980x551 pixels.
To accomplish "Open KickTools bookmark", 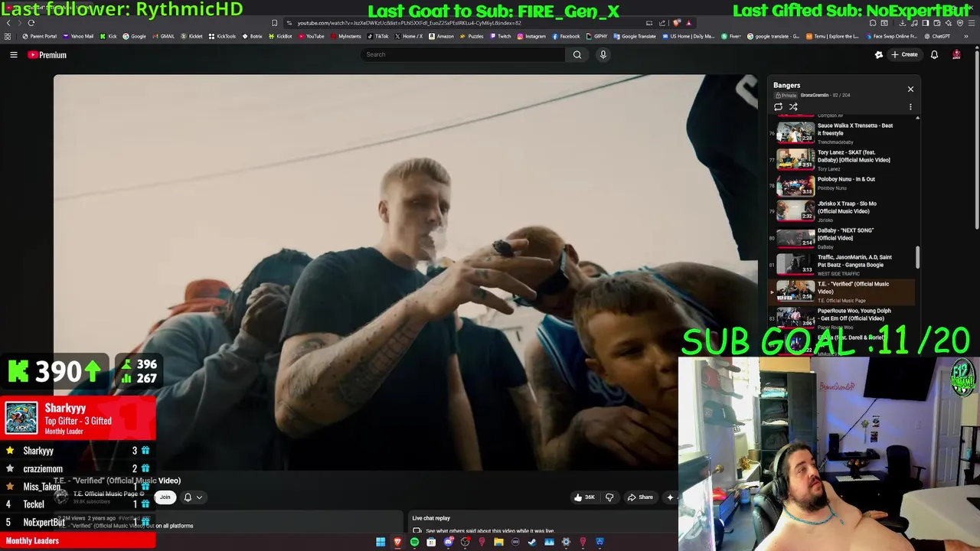I will tap(222, 36).
